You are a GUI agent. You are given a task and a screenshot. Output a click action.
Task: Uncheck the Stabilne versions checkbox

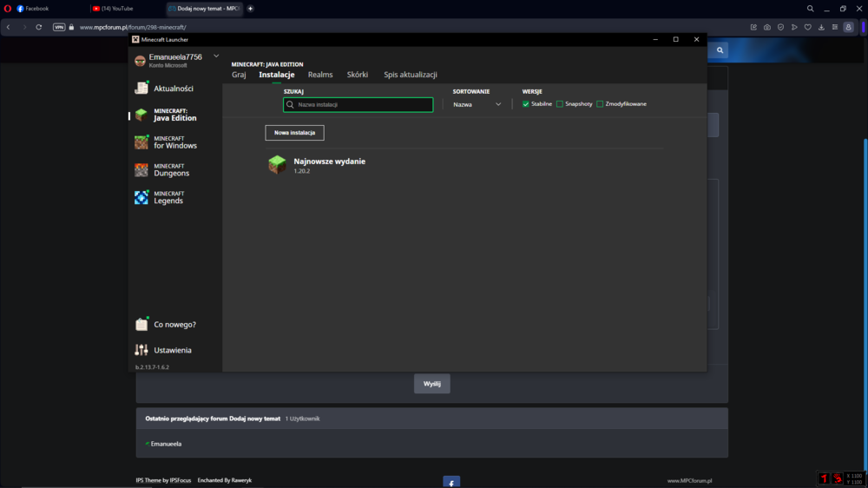coord(525,103)
